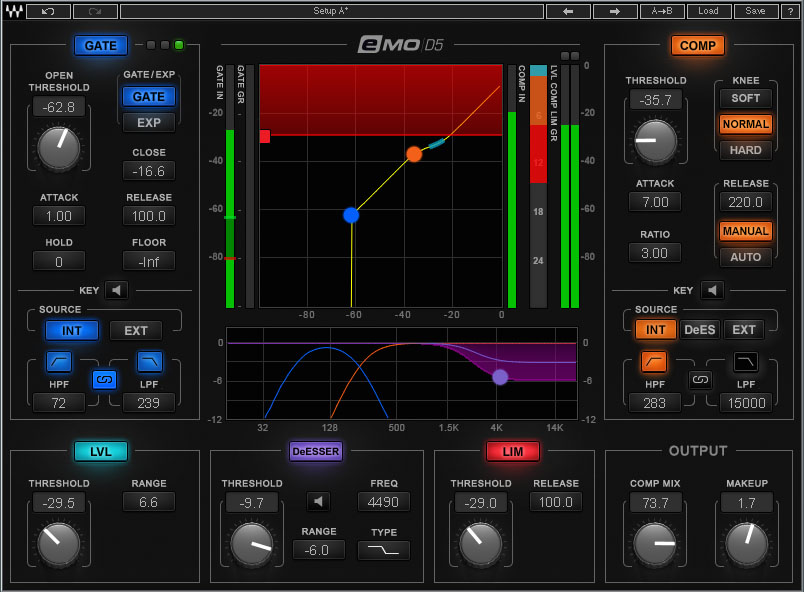This screenshot has width=804, height=592.
Task: Listen to the gate key signal
Action: pyautogui.click(x=117, y=291)
